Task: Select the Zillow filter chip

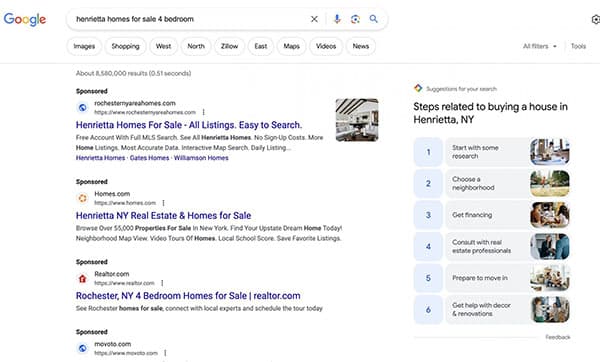Action: [230, 46]
